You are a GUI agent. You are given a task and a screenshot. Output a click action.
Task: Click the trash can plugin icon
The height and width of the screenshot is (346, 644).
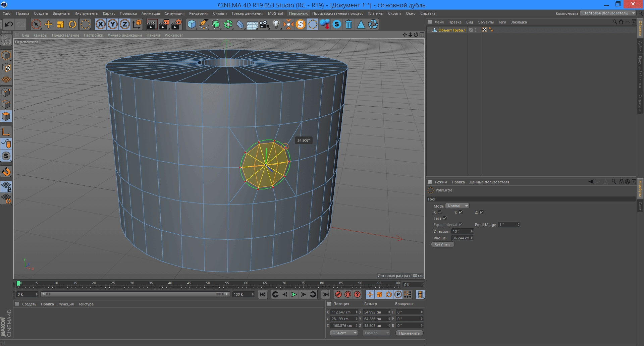pyautogui.click(x=349, y=24)
